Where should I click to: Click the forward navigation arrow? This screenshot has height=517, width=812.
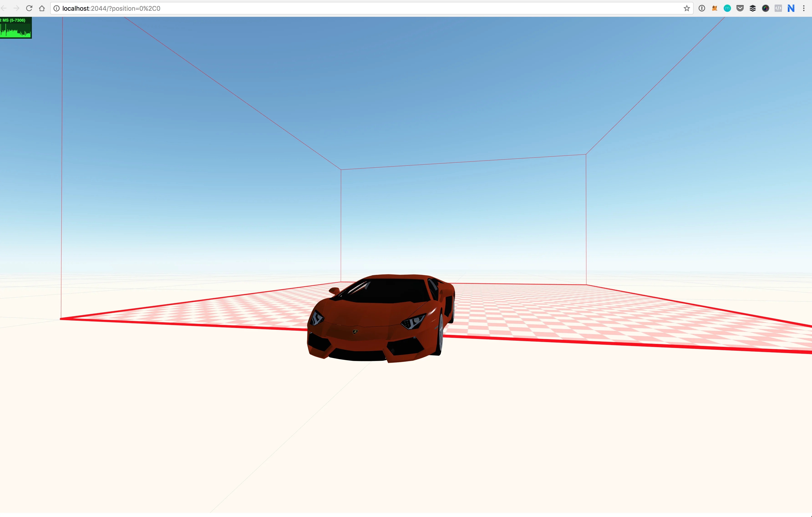[x=16, y=8]
